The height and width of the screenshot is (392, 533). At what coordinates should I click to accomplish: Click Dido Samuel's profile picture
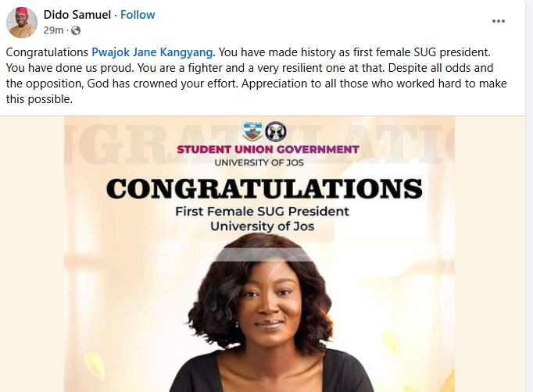pos(22,23)
